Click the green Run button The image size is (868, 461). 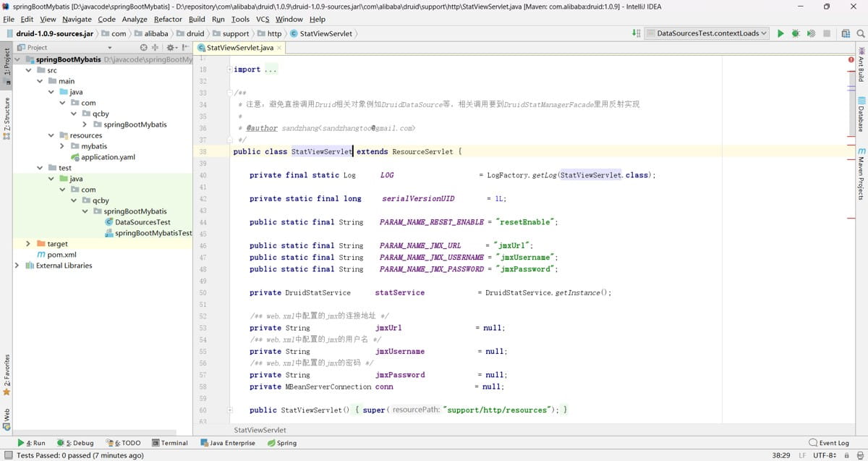click(x=780, y=33)
